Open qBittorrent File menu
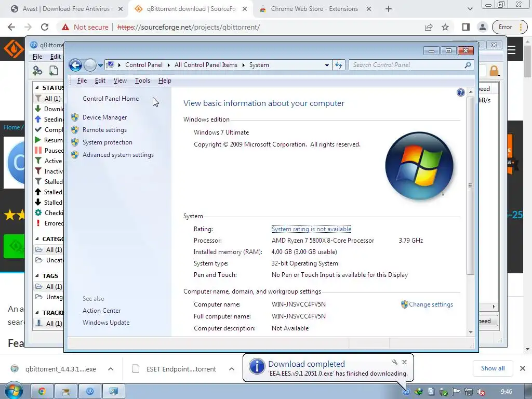The image size is (532, 399). [x=37, y=57]
